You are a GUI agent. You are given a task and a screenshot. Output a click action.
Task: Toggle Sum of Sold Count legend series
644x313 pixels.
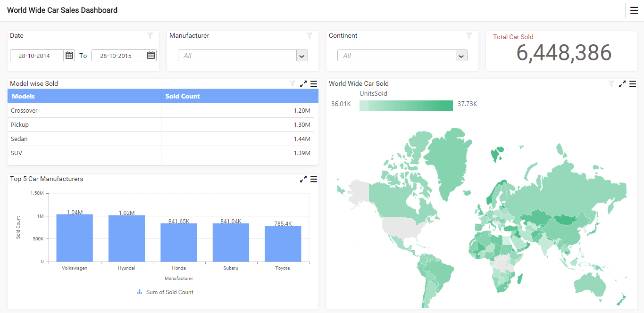(166, 292)
